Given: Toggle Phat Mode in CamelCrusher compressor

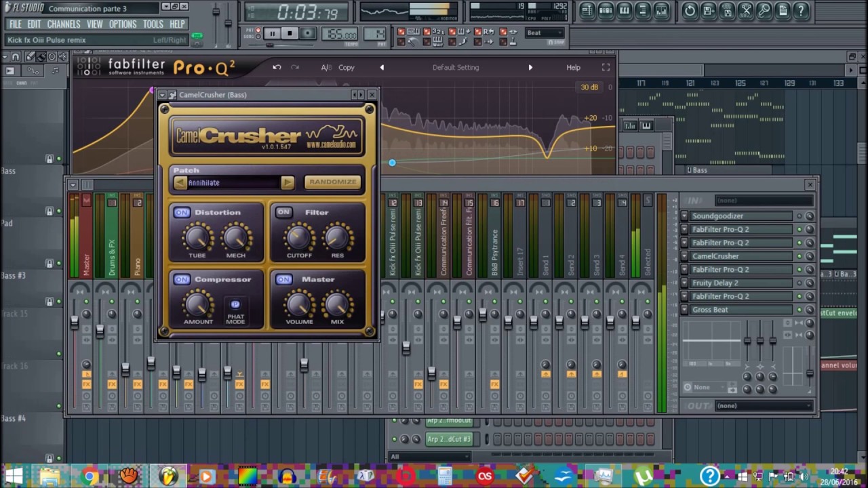Looking at the screenshot, I should [235, 304].
